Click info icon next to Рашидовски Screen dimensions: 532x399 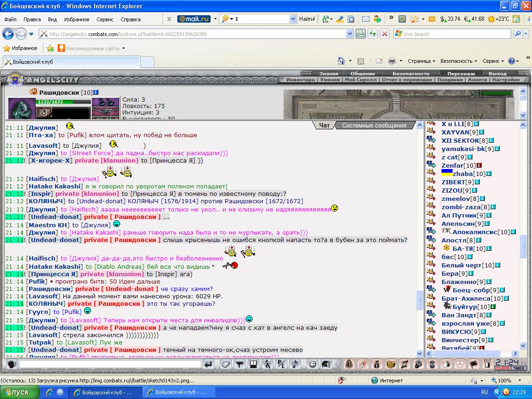pyautogui.click(x=96, y=92)
